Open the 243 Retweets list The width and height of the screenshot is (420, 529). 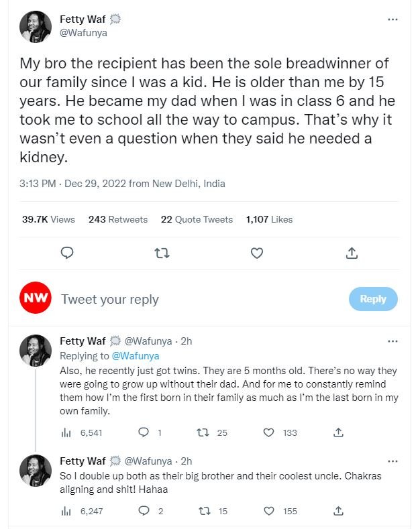point(118,219)
